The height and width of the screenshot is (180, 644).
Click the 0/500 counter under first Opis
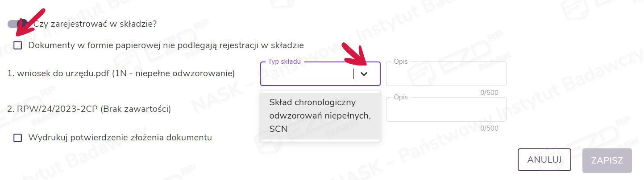[x=489, y=93]
